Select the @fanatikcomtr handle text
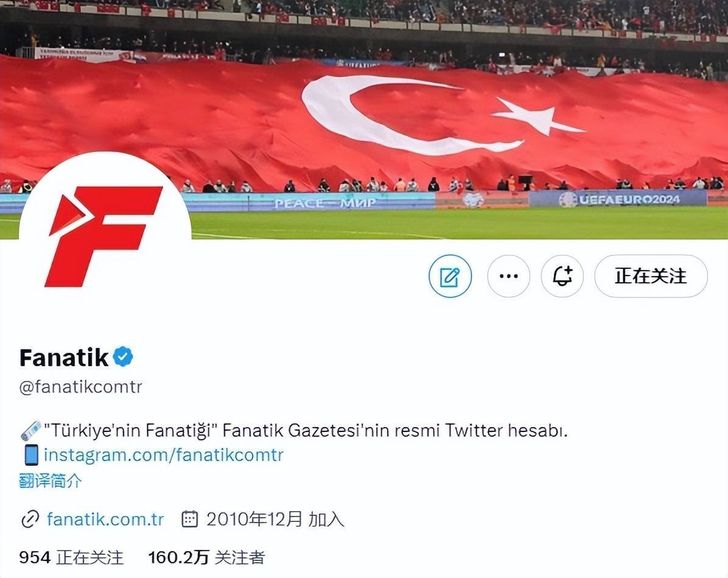 pyautogui.click(x=81, y=386)
